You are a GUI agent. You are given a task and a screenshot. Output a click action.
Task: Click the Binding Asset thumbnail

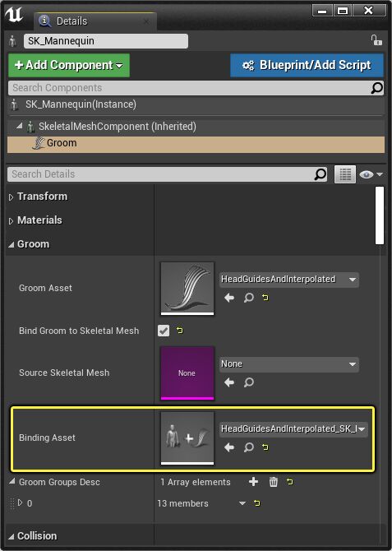pyautogui.click(x=187, y=438)
